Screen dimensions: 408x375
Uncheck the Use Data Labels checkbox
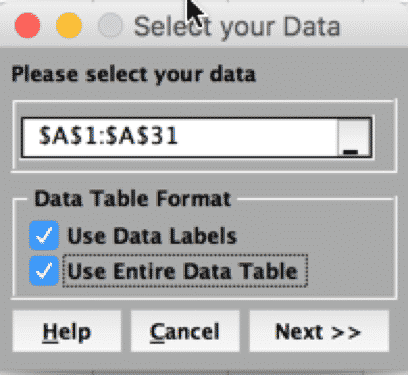(x=44, y=235)
